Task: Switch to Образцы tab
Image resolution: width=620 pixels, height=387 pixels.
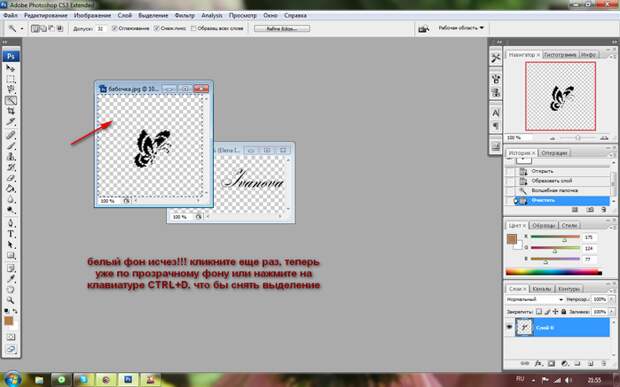Action: pyautogui.click(x=544, y=225)
